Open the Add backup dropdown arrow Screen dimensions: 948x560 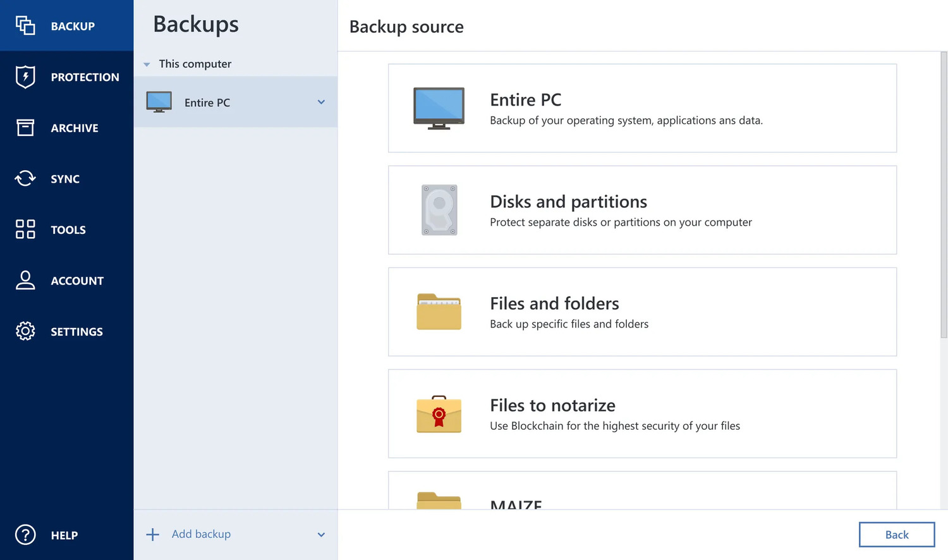[x=321, y=534]
